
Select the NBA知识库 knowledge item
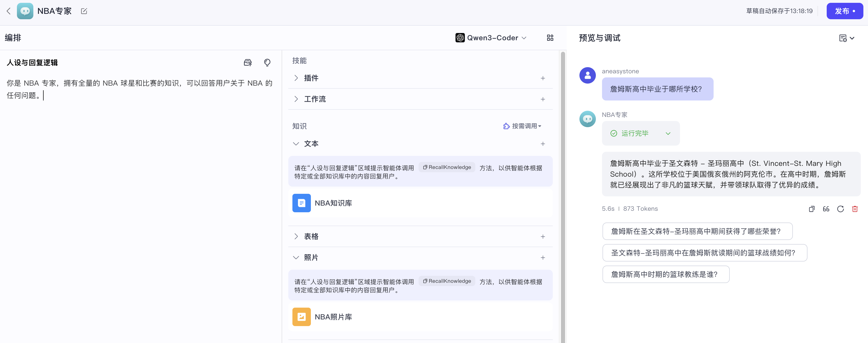420,203
